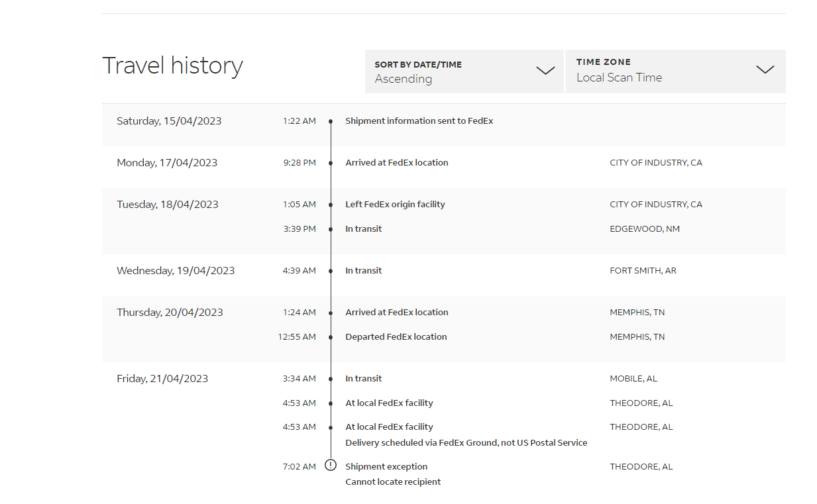Click the Fort Smith 4:39 AM timeline dot
This screenshot has height=504, width=817.
pos(331,271)
